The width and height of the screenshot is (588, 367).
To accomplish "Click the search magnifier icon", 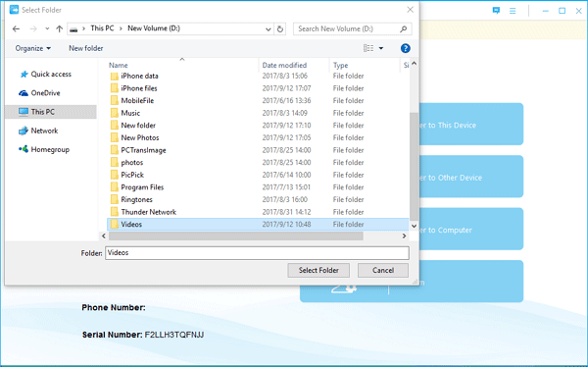I will pyautogui.click(x=404, y=28).
